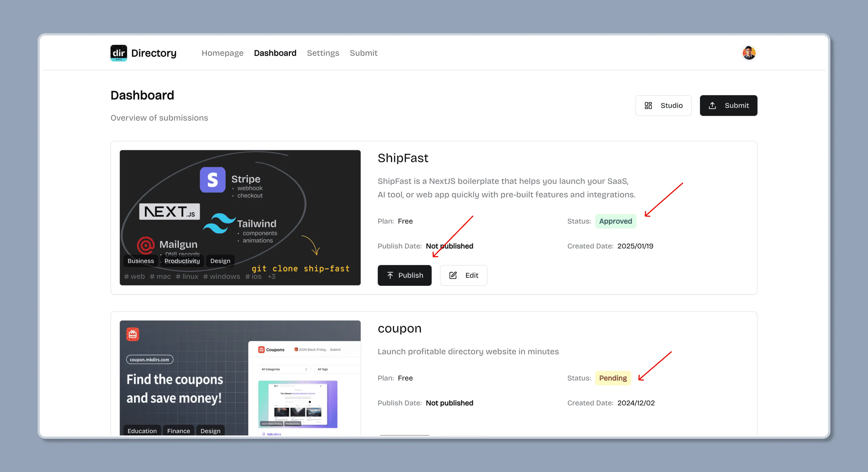Click the dir Directory logo icon
The width and height of the screenshot is (868, 472).
(x=119, y=53)
